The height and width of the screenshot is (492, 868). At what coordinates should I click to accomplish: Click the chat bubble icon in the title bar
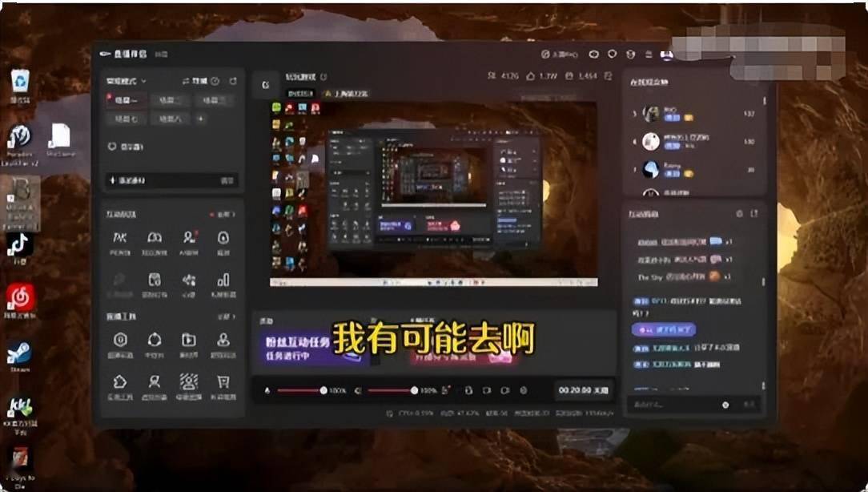tap(594, 54)
